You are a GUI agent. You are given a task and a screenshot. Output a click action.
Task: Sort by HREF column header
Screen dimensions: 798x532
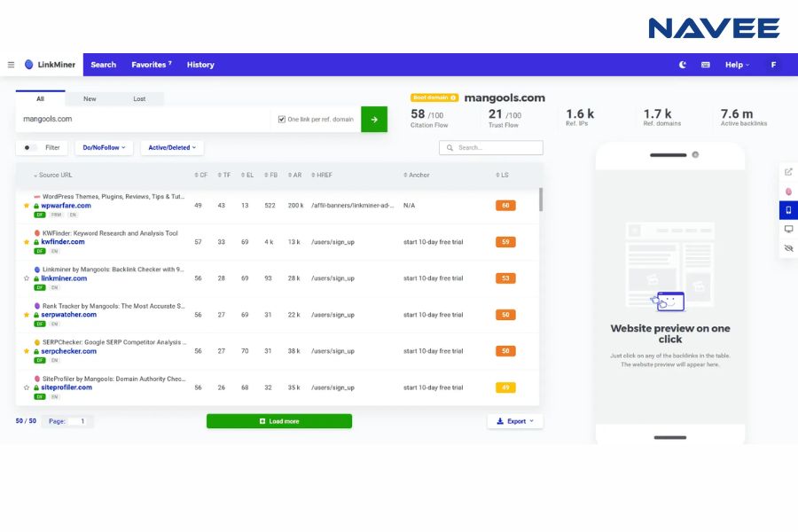322,176
